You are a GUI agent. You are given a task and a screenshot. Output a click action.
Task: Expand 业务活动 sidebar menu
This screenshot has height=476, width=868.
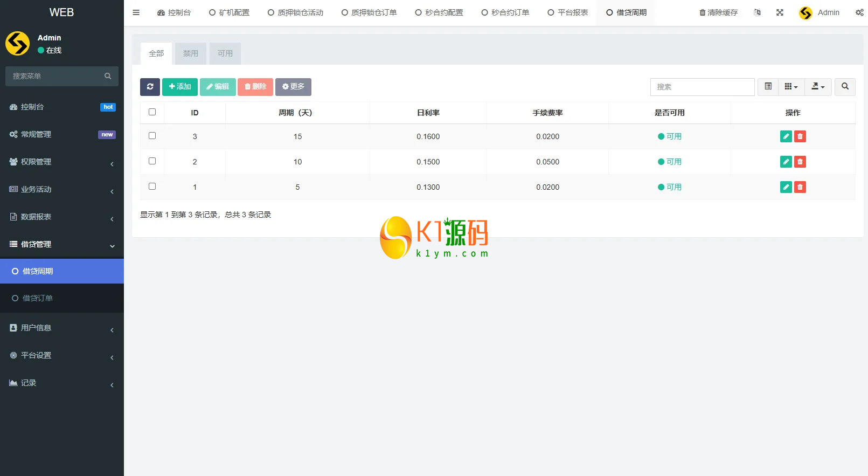pos(62,189)
